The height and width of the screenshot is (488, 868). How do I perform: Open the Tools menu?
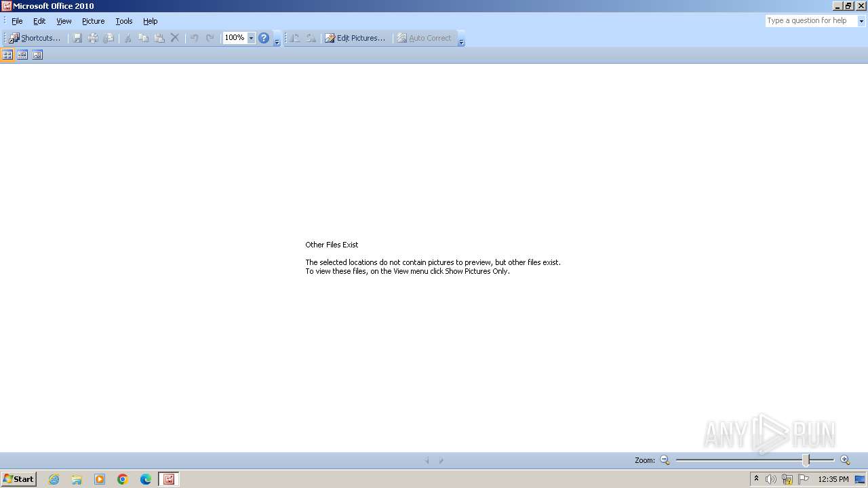[x=124, y=21]
